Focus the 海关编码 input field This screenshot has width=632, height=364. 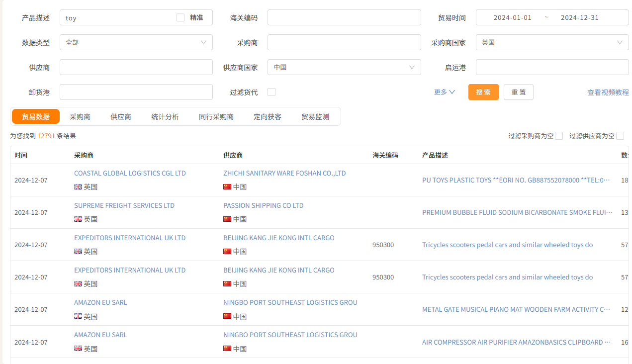click(x=344, y=17)
